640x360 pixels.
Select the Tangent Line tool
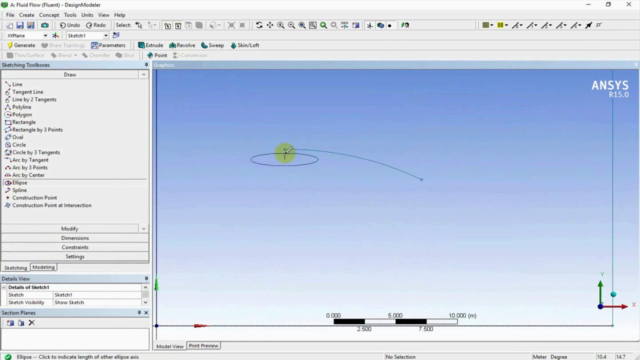click(x=24, y=92)
